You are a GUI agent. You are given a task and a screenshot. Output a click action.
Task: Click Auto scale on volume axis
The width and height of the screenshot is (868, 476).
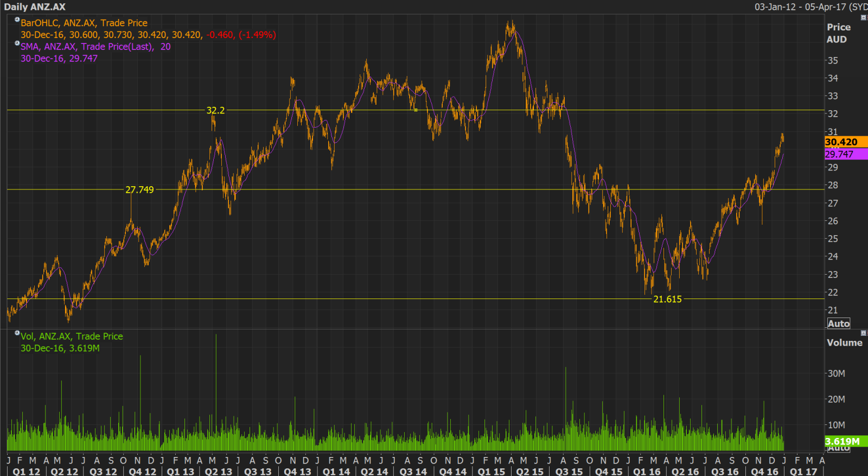(x=838, y=449)
